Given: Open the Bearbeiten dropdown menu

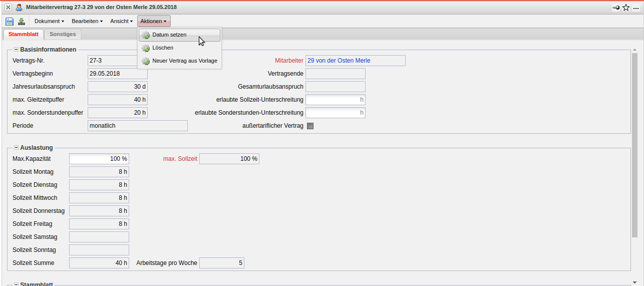Looking at the screenshot, I should [x=87, y=21].
